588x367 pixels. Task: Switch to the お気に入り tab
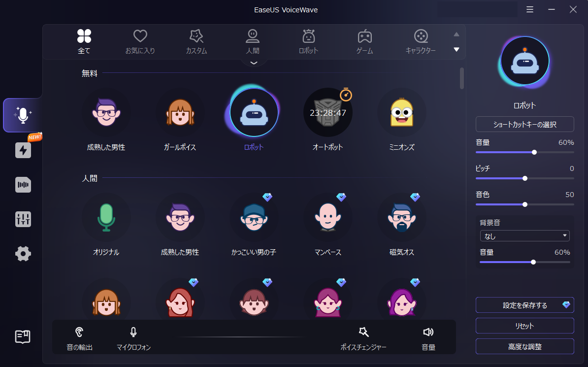click(x=140, y=41)
